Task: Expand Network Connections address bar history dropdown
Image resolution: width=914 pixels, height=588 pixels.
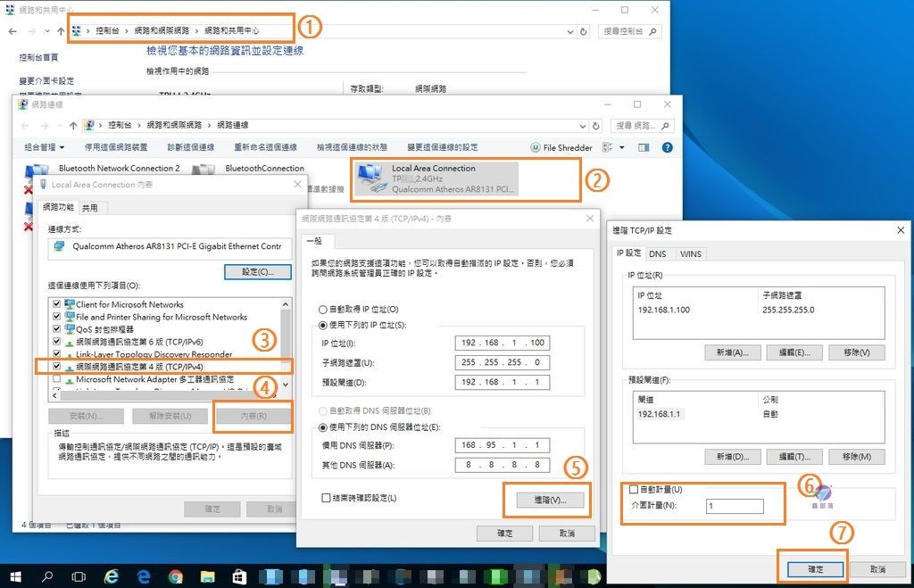Action: point(583,126)
